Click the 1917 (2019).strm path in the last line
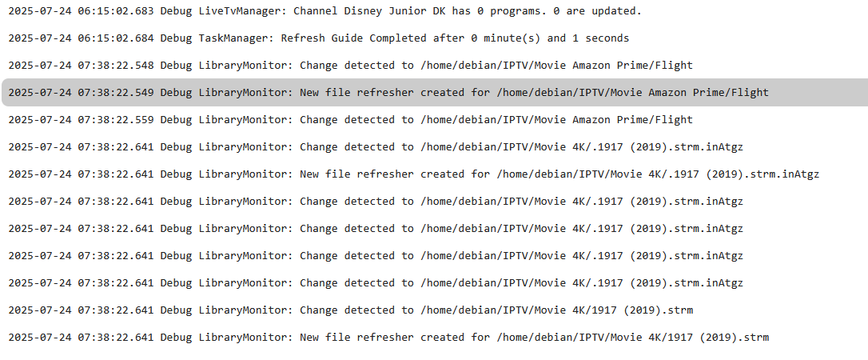868x360 pixels. click(632, 338)
